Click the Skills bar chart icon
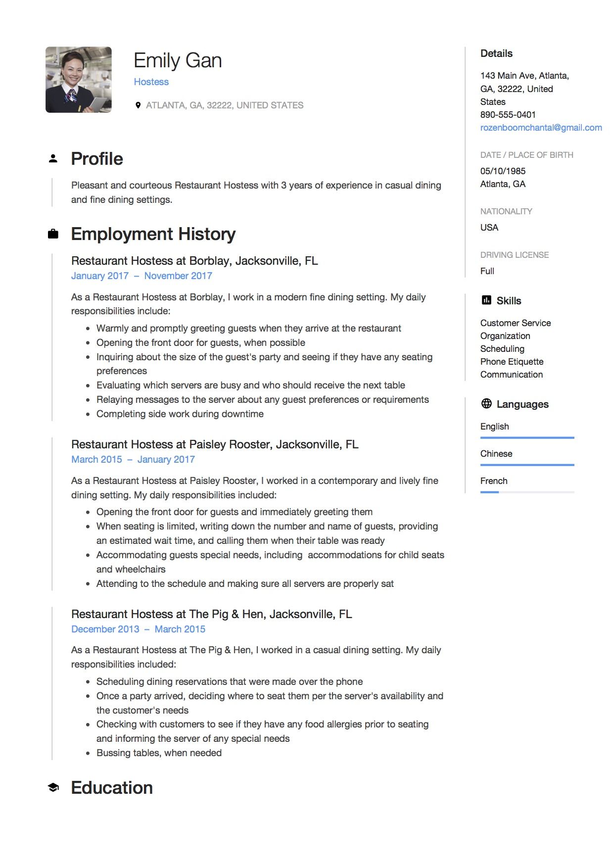 click(x=486, y=300)
